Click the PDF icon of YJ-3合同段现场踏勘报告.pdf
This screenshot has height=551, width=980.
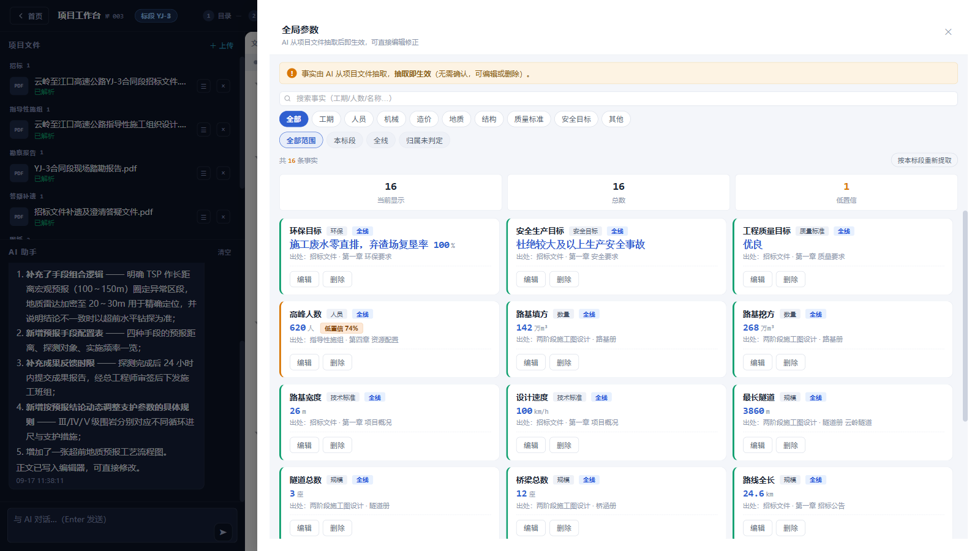click(x=19, y=173)
